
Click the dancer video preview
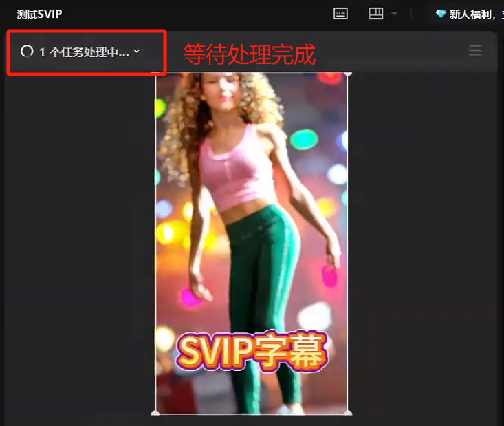tap(252, 243)
